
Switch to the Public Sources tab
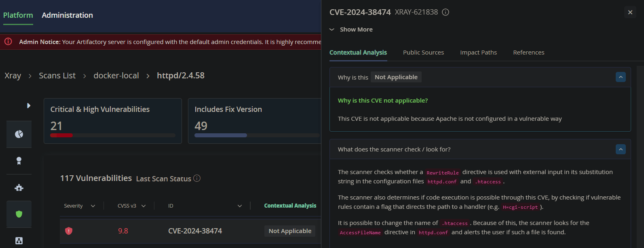[423, 53]
